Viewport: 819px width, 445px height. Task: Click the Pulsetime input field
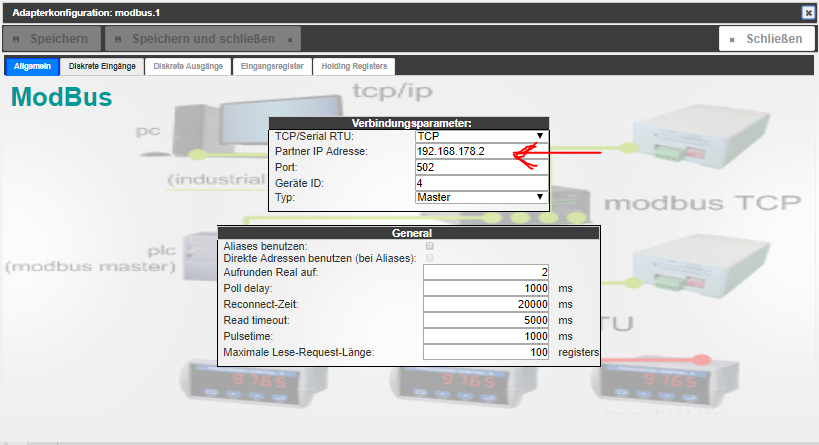486,336
